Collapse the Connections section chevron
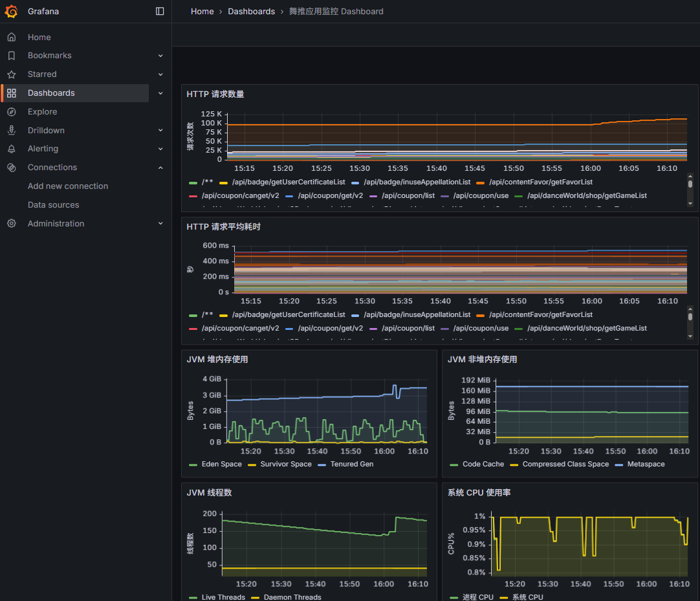This screenshot has height=601, width=700. [x=160, y=168]
